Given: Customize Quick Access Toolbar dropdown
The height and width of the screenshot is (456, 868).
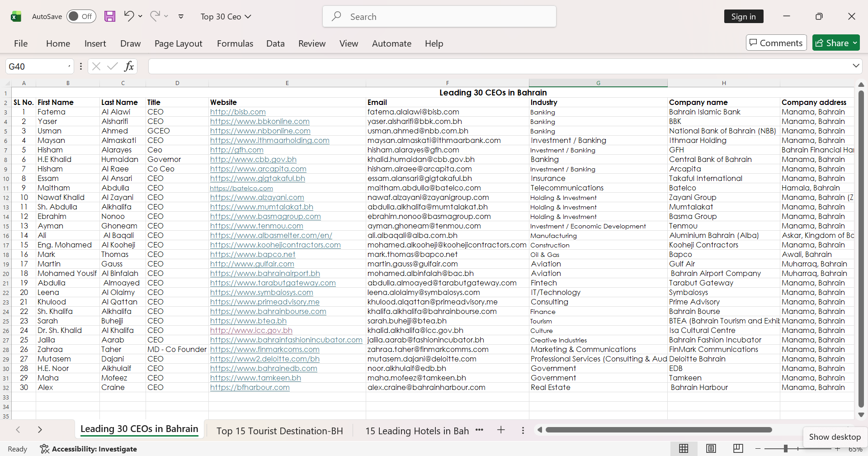Looking at the screenshot, I should tap(181, 17).
